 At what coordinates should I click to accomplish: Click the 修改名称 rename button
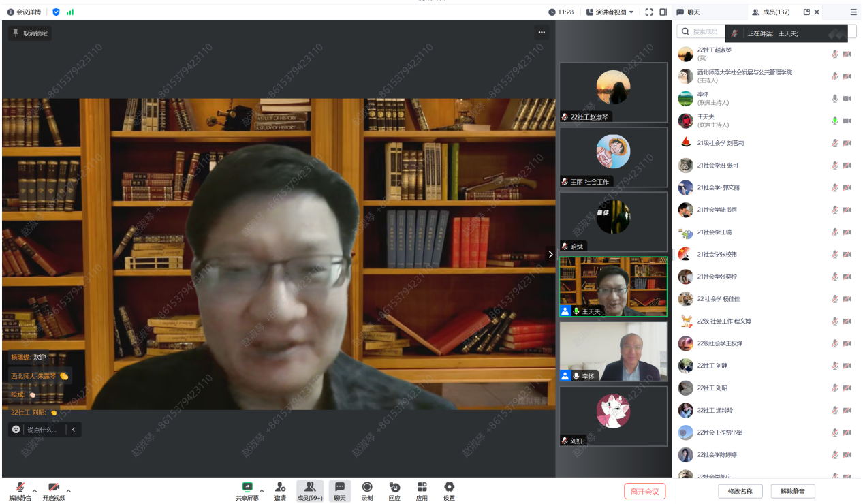(x=740, y=491)
